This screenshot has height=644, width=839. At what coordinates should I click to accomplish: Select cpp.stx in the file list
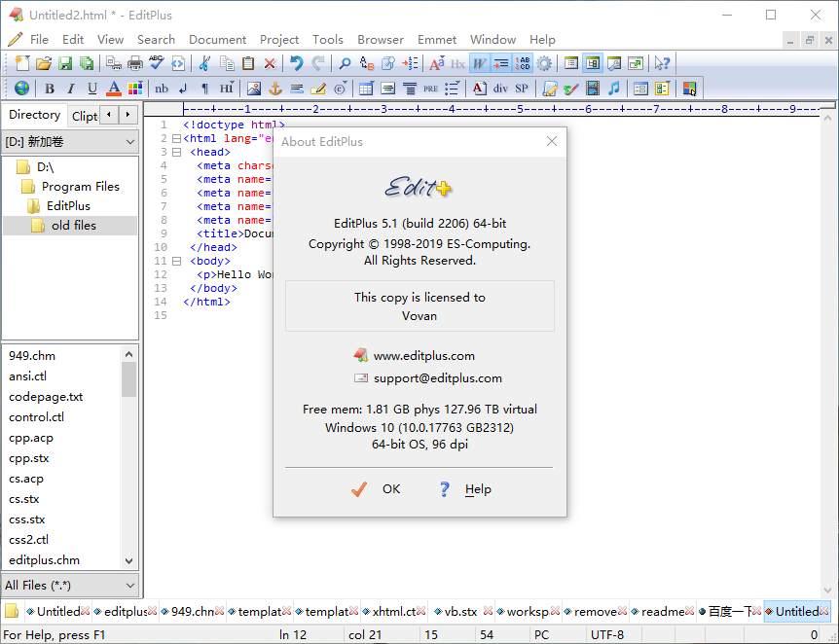(29, 458)
